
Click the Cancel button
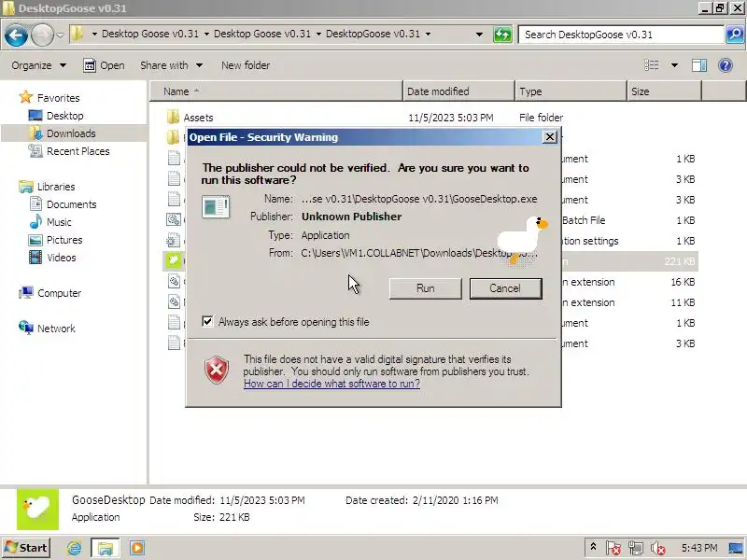(505, 288)
